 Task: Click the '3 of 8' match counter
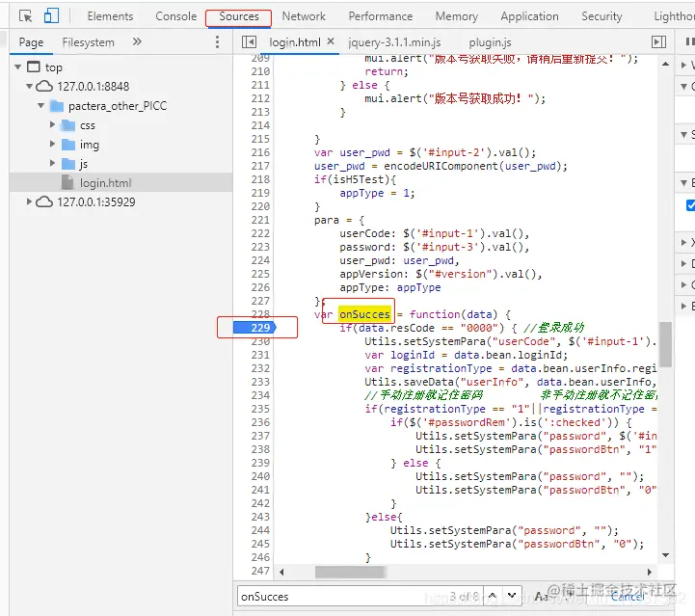(464, 596)
